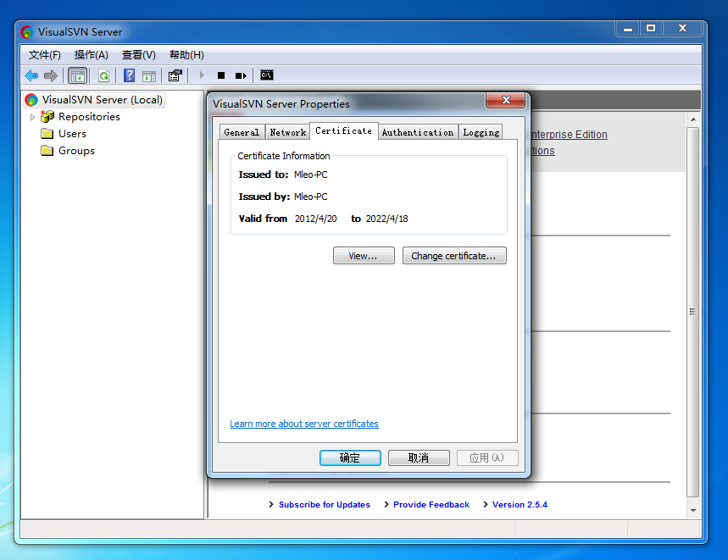The height and width of the screenshot is (560, 728).
Task: Click the Restart service icon
Action: click(241, 75)
